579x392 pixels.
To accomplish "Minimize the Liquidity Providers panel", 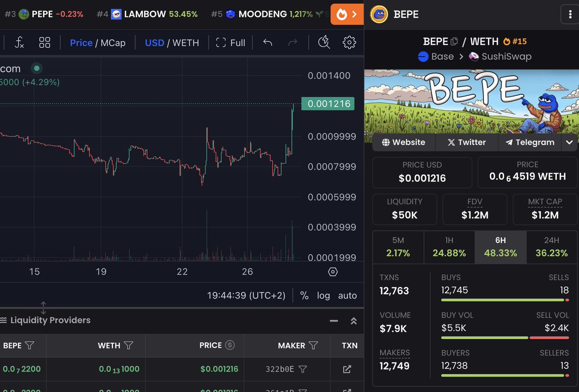I will click(x=333, y=321).
